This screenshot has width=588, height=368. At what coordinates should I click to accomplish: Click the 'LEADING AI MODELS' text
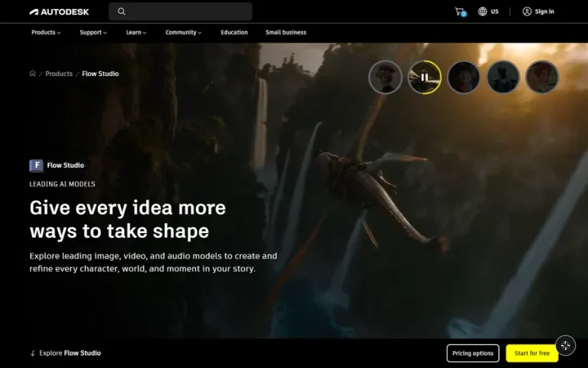(x=62, y=184)
